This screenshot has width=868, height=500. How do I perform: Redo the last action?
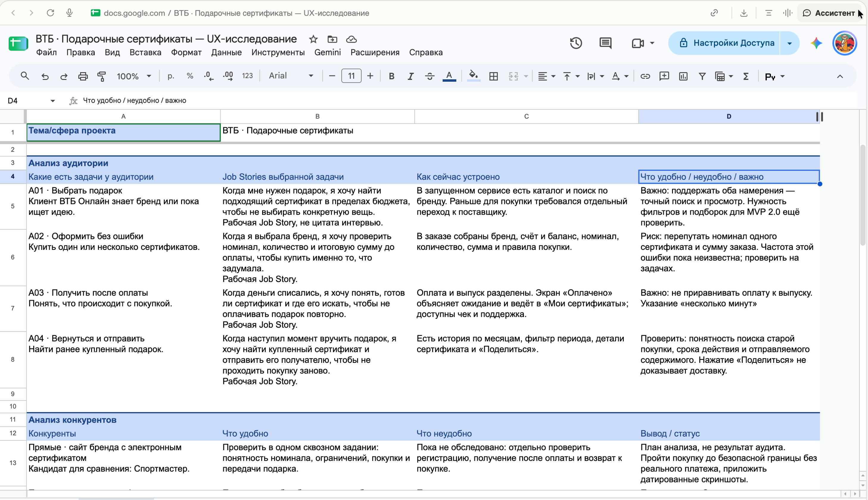coord(64,76)
